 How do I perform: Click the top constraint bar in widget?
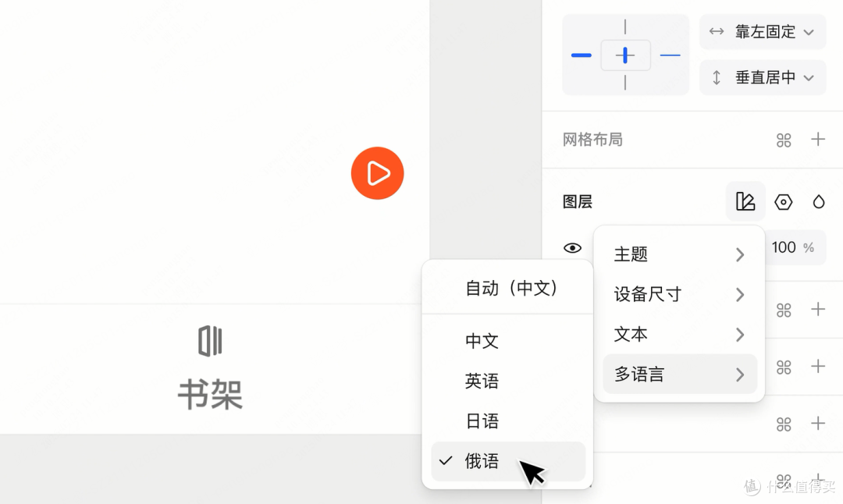coord(625,27)
